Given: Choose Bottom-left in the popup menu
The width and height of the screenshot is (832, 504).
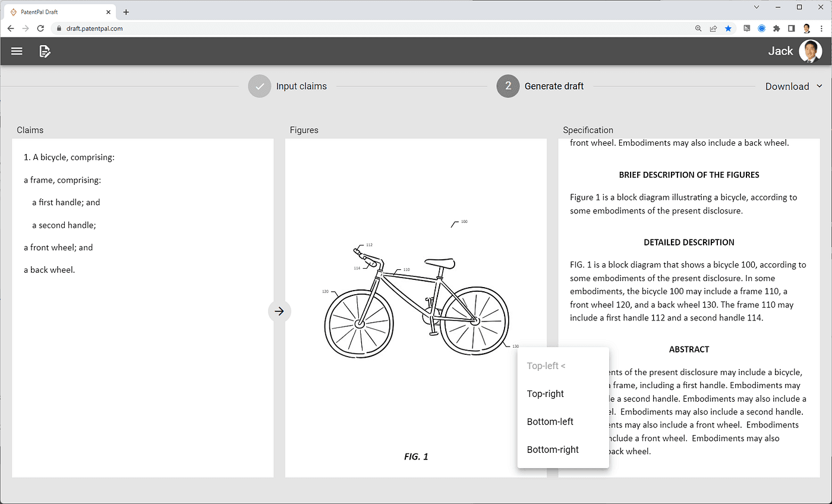Looking at the screenshot, I should pyautogui.click(x=563, y=421).
